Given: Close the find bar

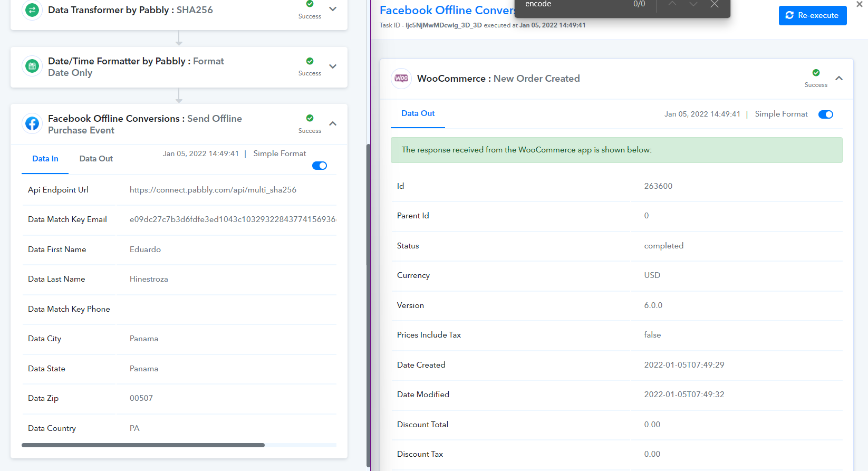Looking at the screenshot, I should pos(714,4).
